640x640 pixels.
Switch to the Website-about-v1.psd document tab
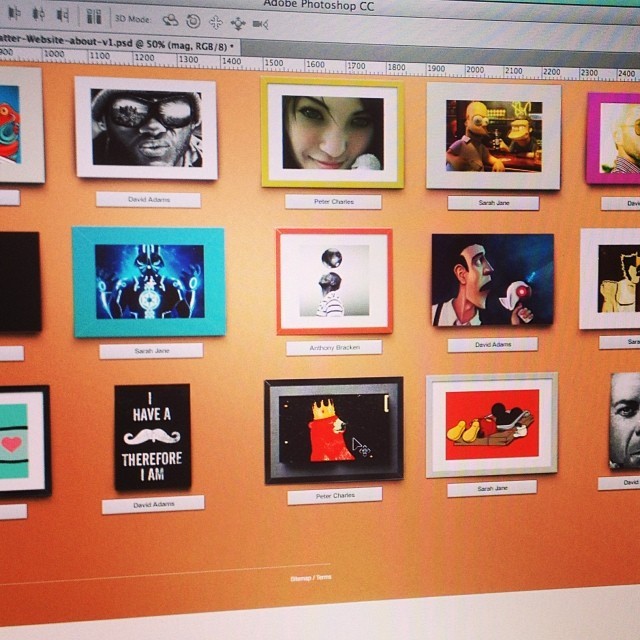117,44
